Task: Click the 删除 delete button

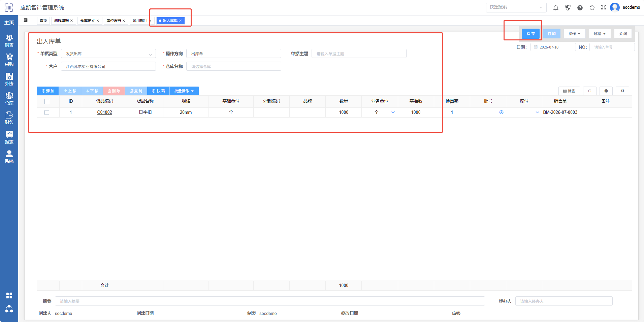Action: 114,91
